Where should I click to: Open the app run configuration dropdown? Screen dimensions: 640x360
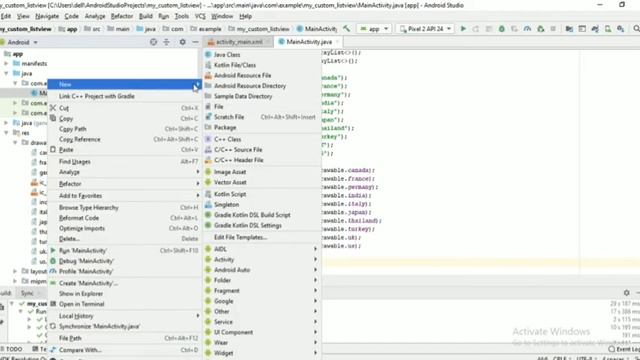pos(374,29)
